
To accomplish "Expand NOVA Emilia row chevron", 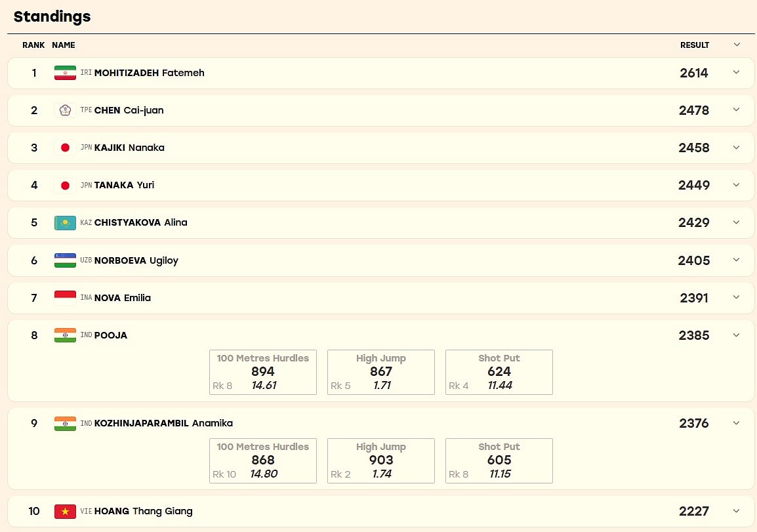I will (x=736, y=297).
